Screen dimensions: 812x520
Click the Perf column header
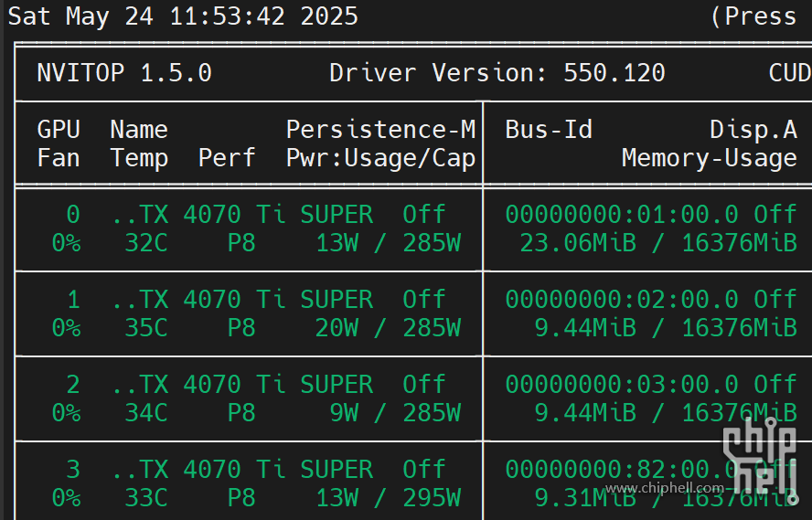click(227, 158)
